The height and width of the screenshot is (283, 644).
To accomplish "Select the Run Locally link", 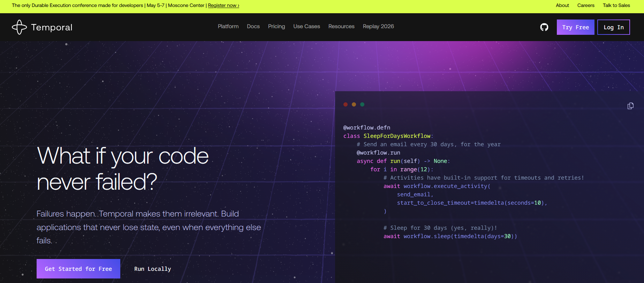I will (x=152, y=269).
